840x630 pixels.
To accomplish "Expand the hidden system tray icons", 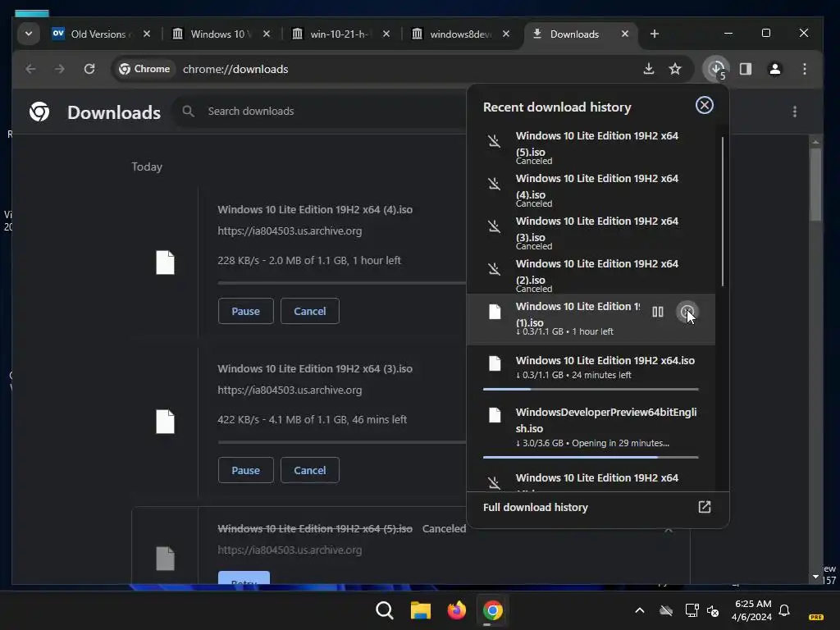I will (x=639, y=610).
